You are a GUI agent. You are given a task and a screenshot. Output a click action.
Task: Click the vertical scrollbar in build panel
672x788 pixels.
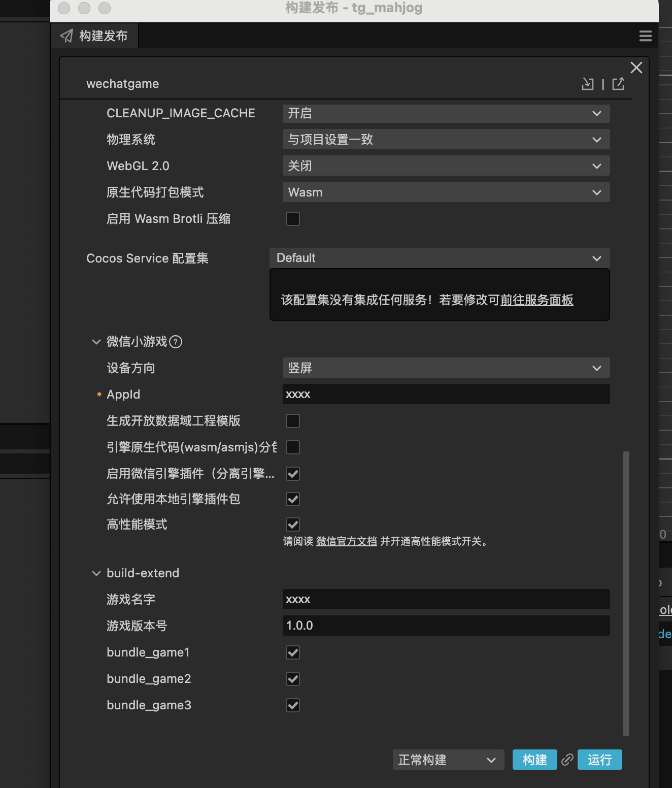pyautogui.click(x=626, y=593)
